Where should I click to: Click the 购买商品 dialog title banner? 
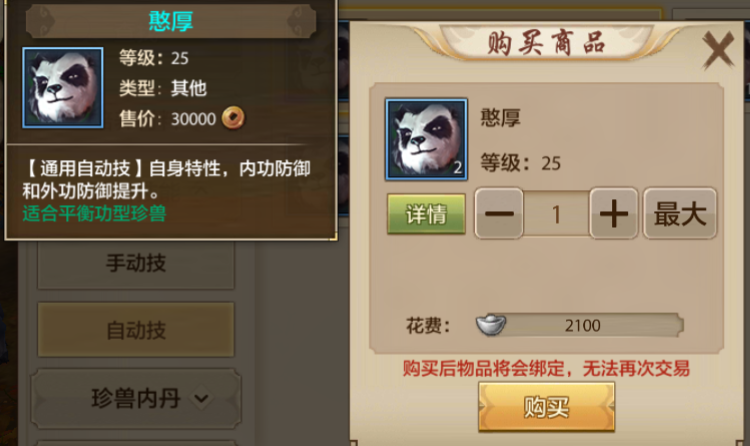click(x=547, y=43)
